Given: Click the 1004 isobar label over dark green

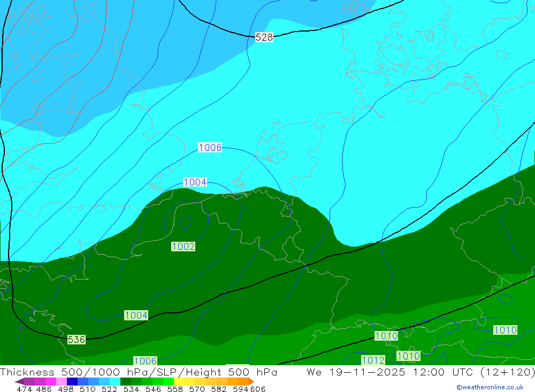Looking at the screenshot, I should pyautogui.click(x=136, y=315).
